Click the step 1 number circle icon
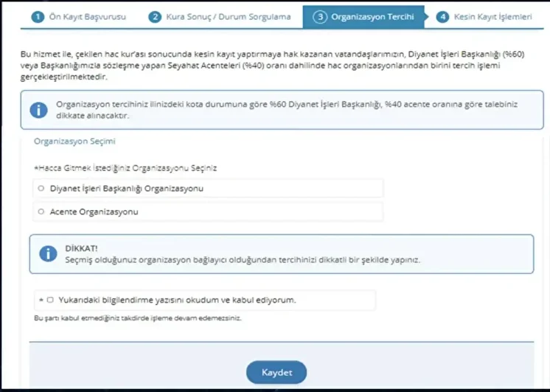 click(37, 16)
